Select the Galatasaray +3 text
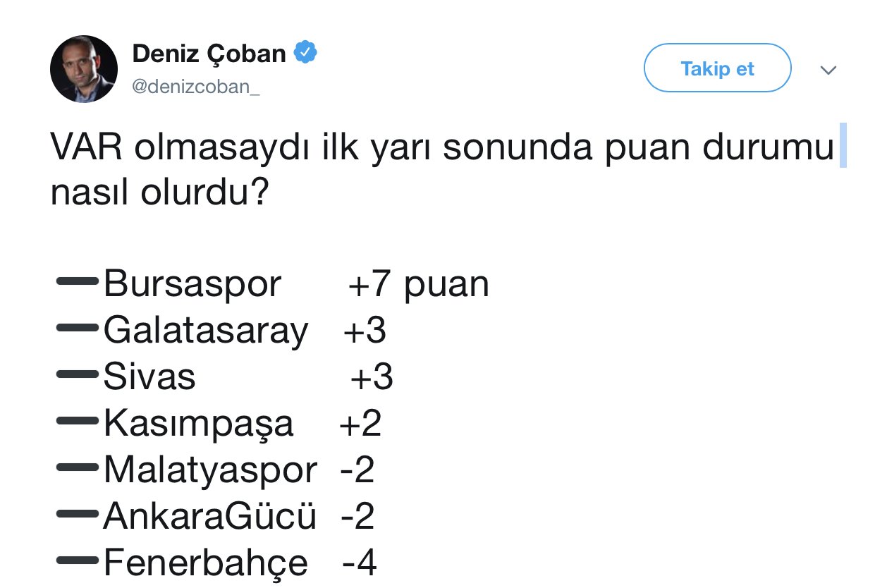This screenshot has height=588, width=887. click(245, 331)
